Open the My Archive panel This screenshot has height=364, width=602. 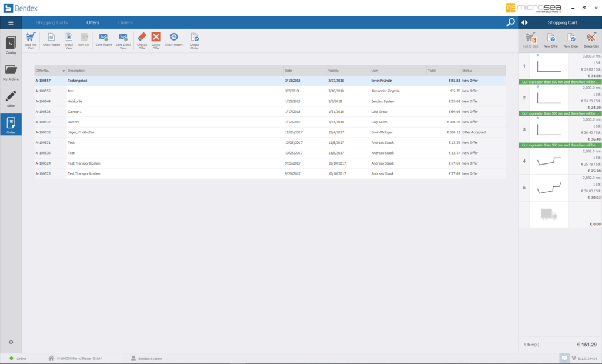pyautogui.click(x=10, y=71)
